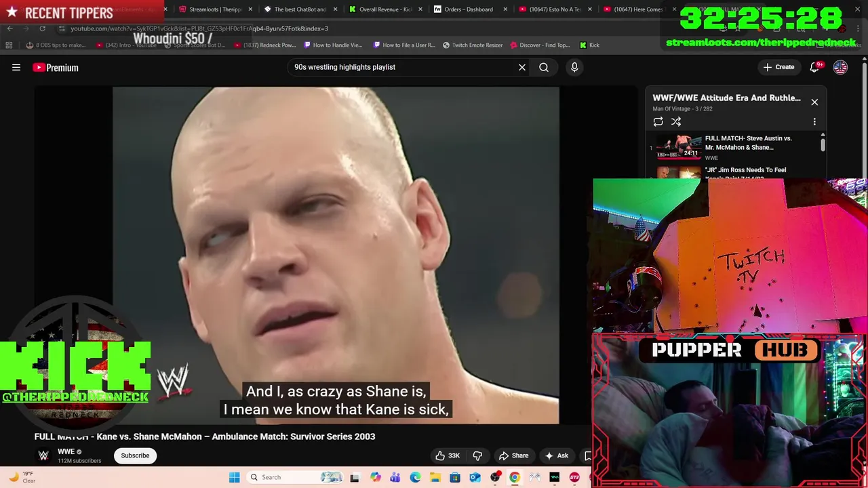The width and height of the screenshot is (868, 488).
Task: Open the account avatar menu
Action: tap(840, 67)
